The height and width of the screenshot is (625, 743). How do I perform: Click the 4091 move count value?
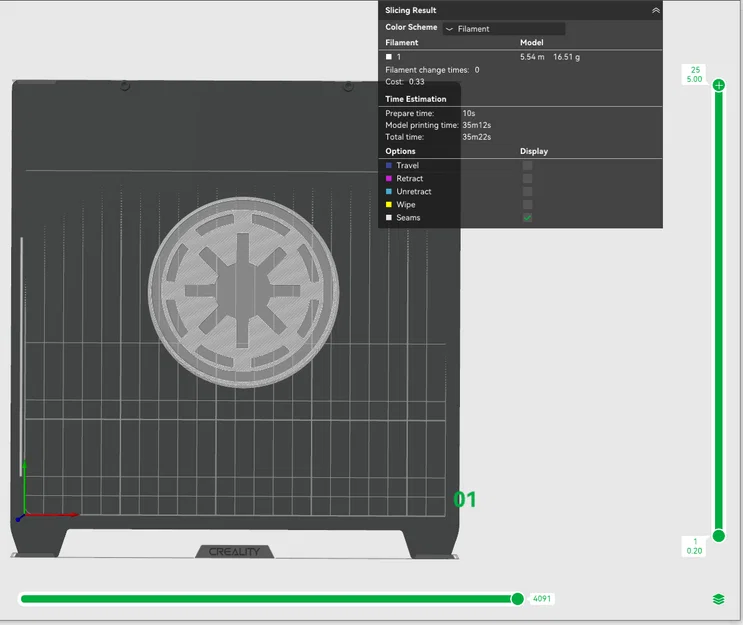(x=542, y=599)
